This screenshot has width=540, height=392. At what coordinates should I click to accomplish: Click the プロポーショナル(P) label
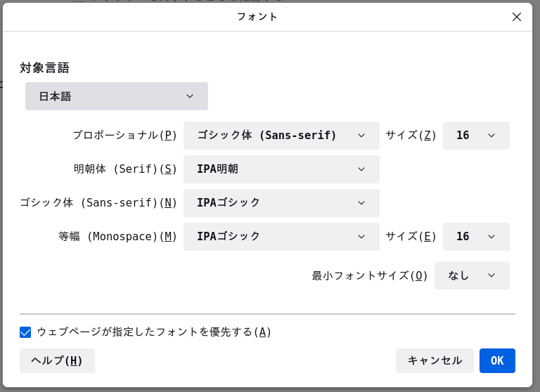[124, 136]
